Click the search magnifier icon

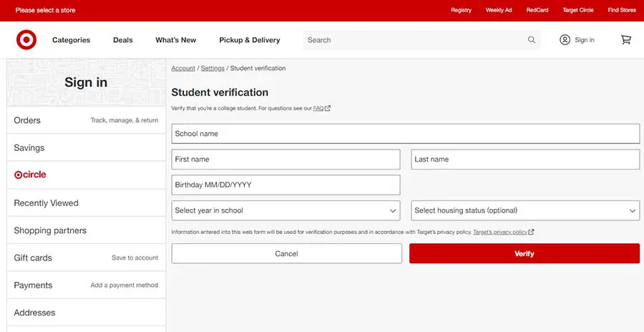532,40
